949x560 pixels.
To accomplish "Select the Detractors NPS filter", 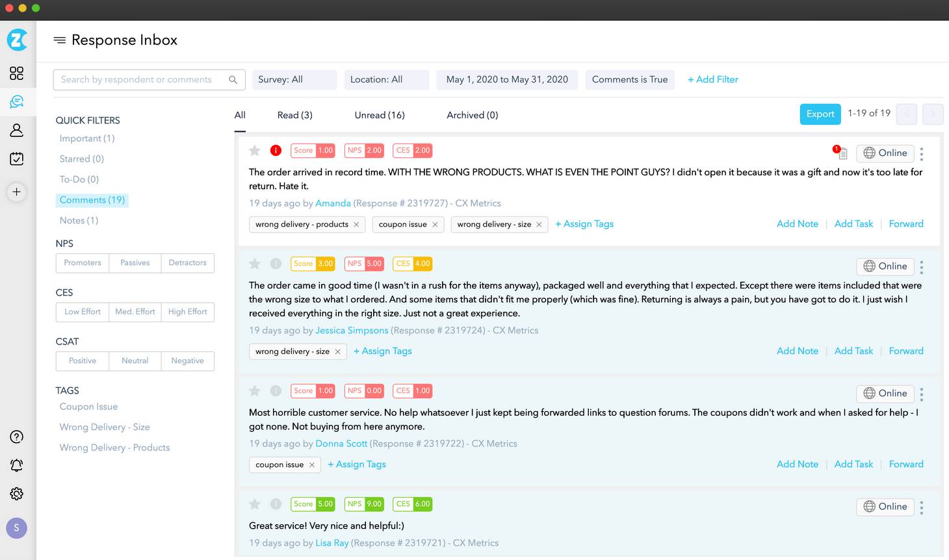I will click(x=187, y=262).
